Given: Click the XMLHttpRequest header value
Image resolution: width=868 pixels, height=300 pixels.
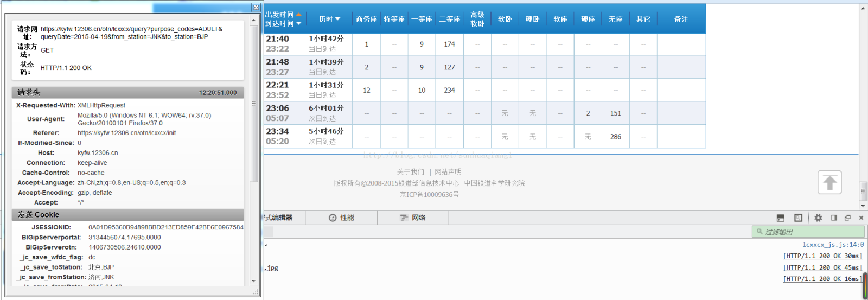Looking at the screenshot, I should pyautogui.click(x=101, y=105).
